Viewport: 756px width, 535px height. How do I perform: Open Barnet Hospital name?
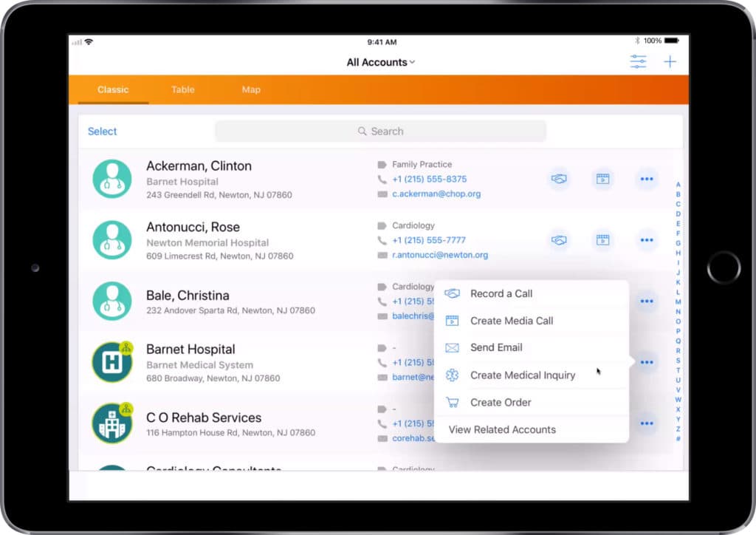190,350
